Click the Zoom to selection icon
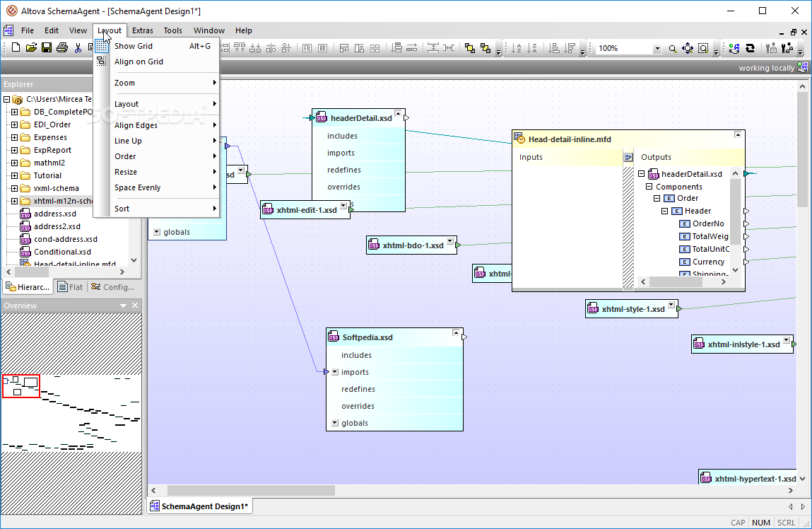This screenshot has width=812, height=529. click(703, 48)
